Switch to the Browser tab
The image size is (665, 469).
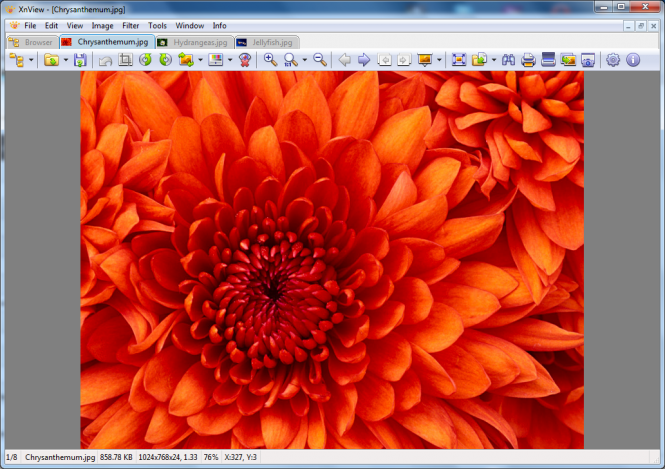32,42
